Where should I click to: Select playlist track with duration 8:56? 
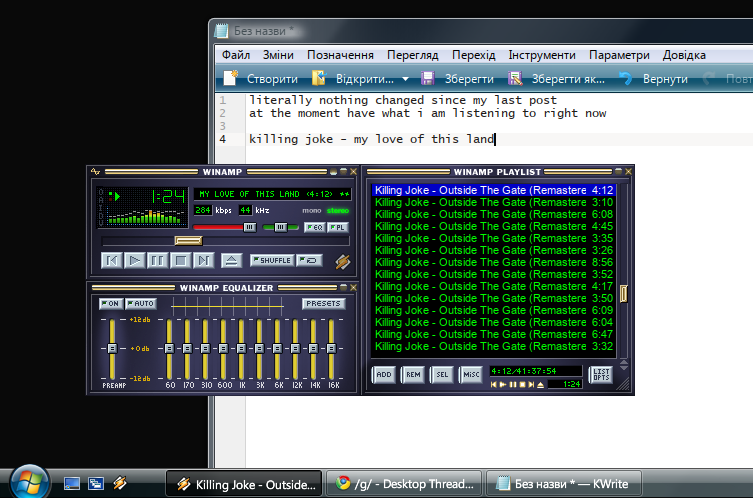[494, 262]
